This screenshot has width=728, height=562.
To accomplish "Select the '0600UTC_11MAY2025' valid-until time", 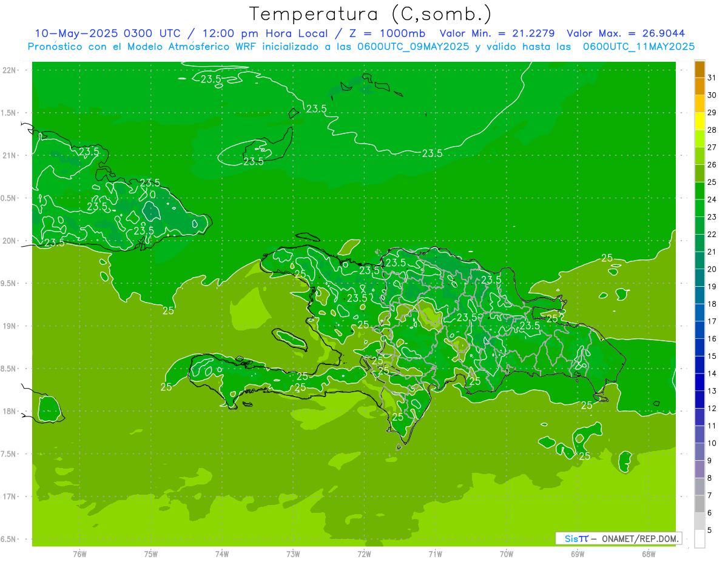I will [x=638, y=46].
